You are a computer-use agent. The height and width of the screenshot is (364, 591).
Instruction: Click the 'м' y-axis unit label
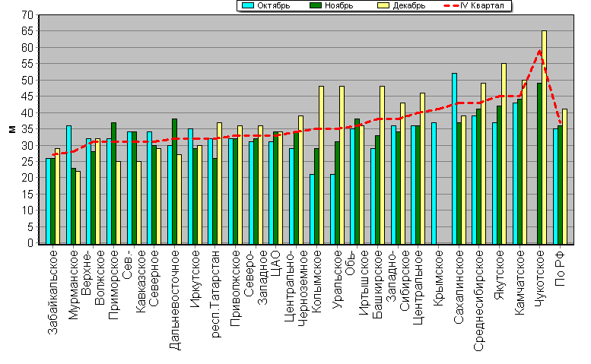[x=12, y=129]
